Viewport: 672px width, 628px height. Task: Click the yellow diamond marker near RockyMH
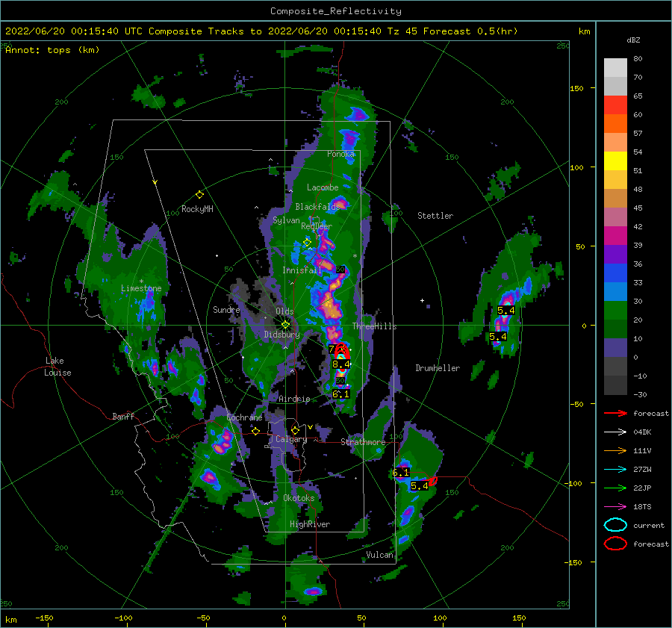point(199,195)
